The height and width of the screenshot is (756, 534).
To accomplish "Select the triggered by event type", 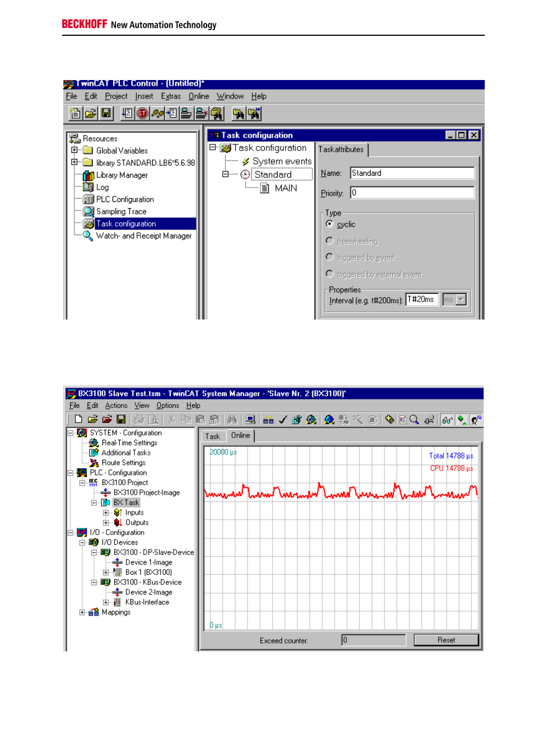I will click(330, 257).
